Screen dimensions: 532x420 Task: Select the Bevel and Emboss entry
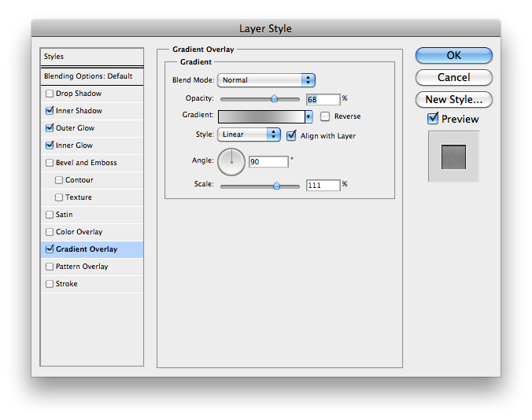pos(92,163)
